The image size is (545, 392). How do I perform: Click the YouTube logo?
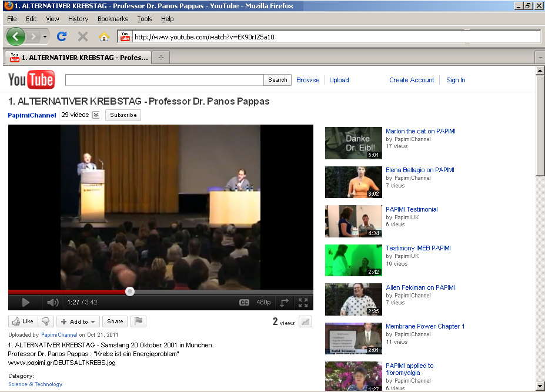click(x=31, y=79)
